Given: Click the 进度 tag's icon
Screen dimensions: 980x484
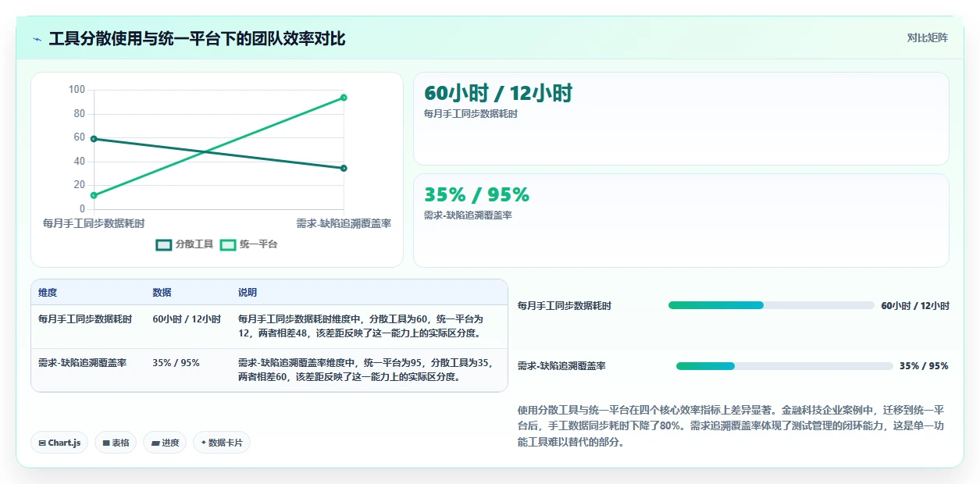Looking at the screenshot, I should 155,443.
